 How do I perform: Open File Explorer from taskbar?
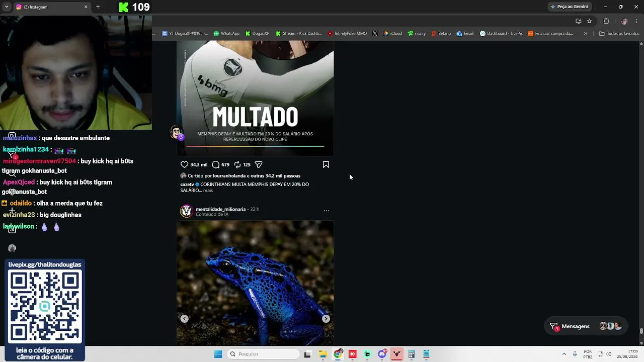(323, 354)
